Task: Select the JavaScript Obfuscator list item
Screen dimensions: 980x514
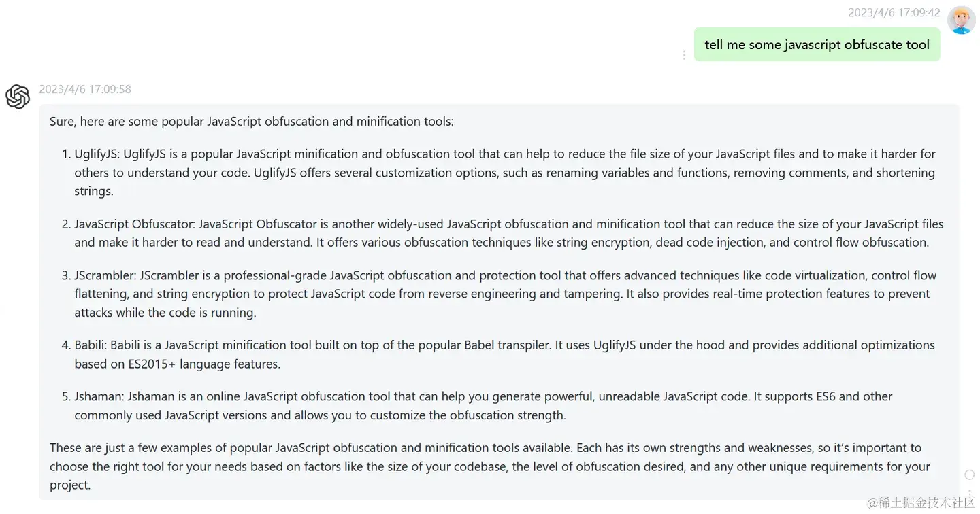Action: click(x=504, y=233)
